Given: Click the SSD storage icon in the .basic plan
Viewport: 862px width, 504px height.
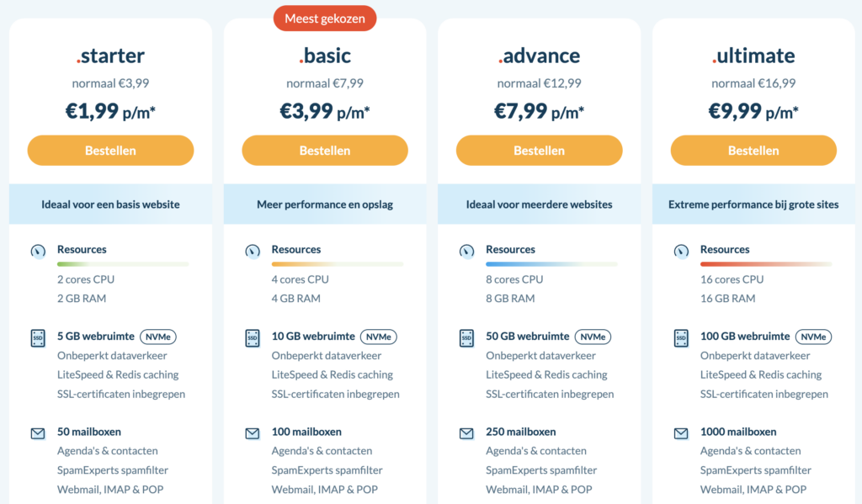Looking at the screenshot, I should point(252,337).
